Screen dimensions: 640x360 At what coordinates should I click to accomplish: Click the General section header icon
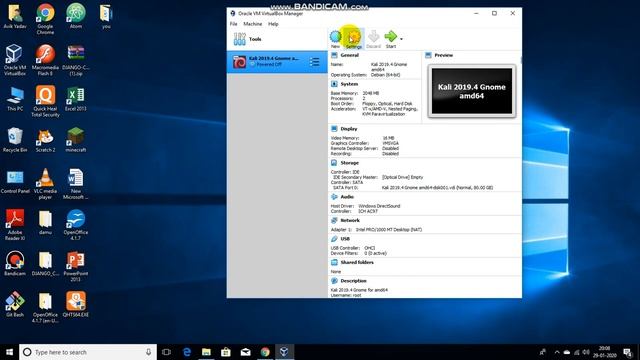click(334, 55)
